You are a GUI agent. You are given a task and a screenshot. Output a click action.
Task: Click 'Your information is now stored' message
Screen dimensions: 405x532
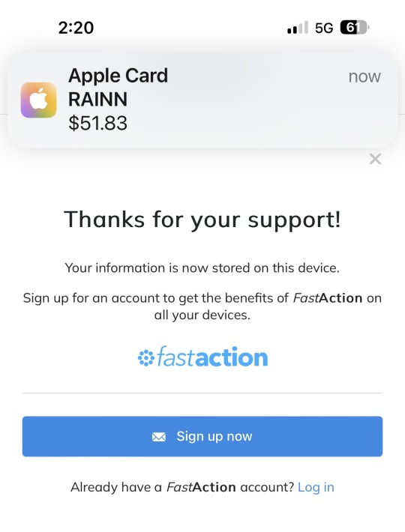pyautogui.click(x=202, y=268)
